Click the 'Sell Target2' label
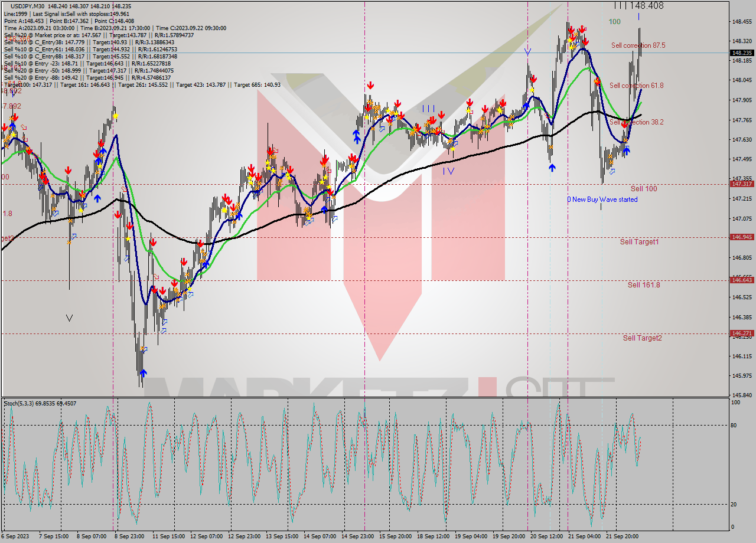 (642, 338)
